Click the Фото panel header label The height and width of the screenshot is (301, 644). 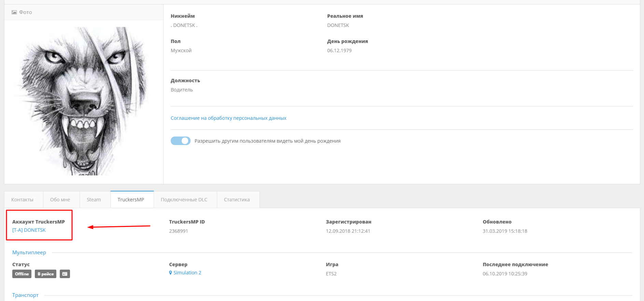tap(26, 12)
